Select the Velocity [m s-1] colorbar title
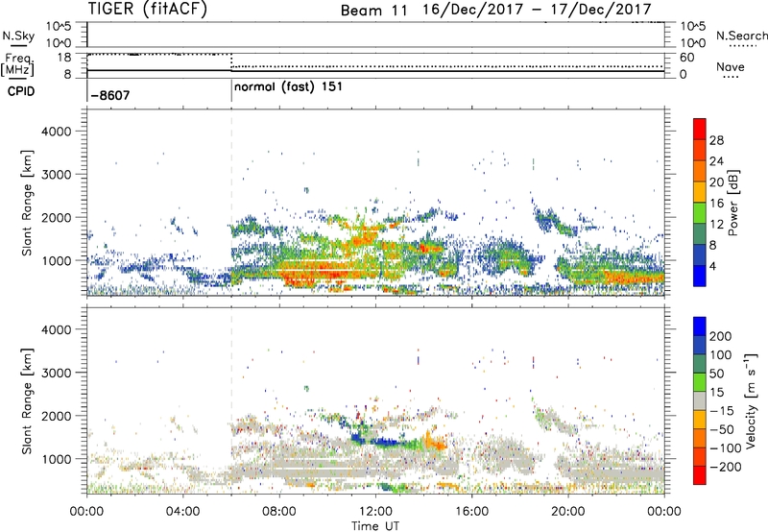 (751, 400)
